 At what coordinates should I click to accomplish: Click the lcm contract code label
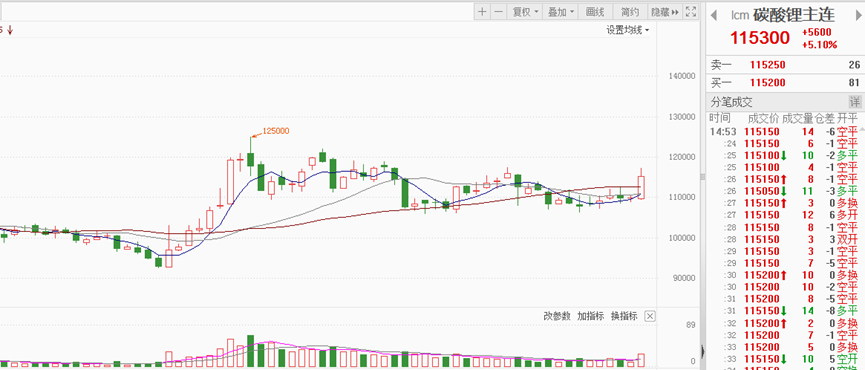coord(740,15)
